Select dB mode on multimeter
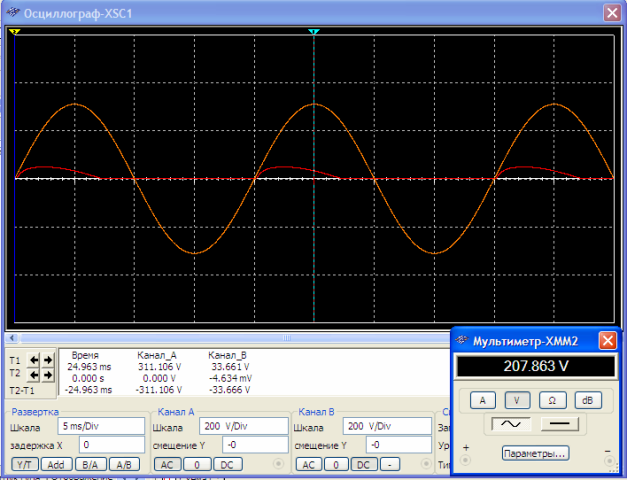The height and width of the screenshot is (480, 627). (x=587, y=400)
